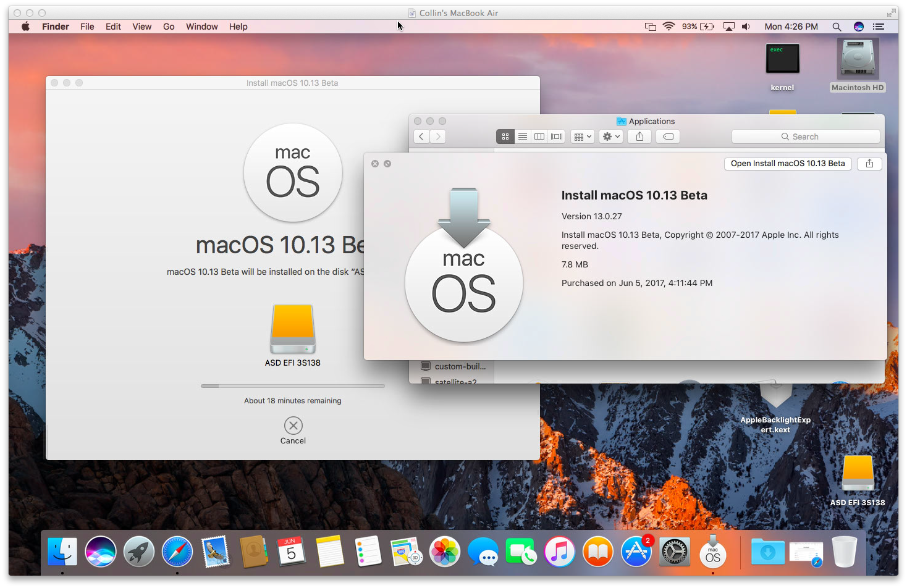Open the File menu
Viewport: 907px width, 588px height.
click(x=87, y=27)
